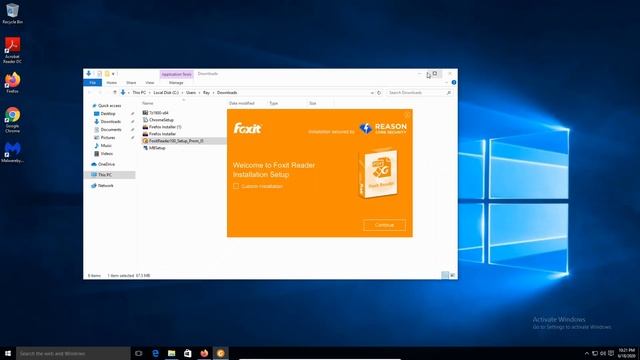640x360 pixels.
Task: Expand the Quick Access Toolbar dropdown
Action: click(x=113, y=74)
